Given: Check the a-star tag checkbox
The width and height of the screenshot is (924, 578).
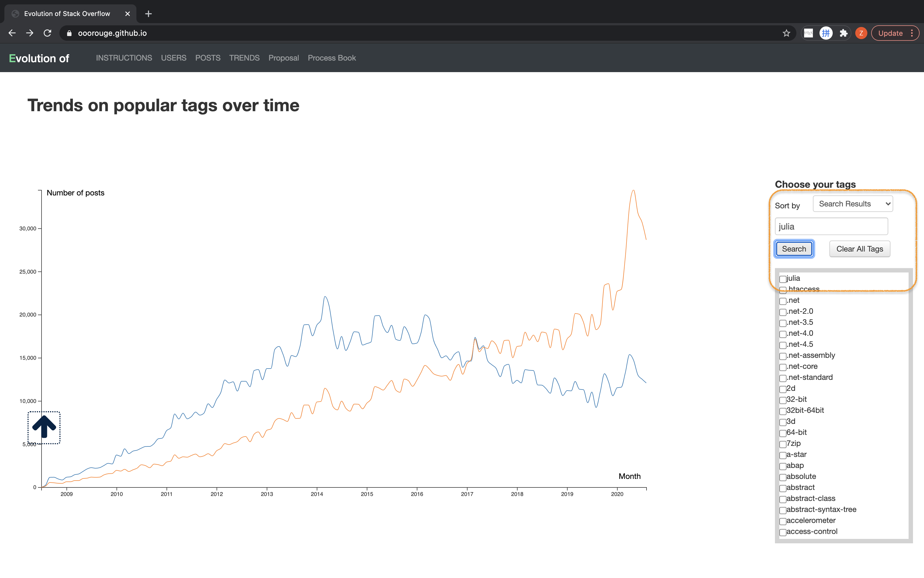Looking at the screenshot, I should point(783,455).
